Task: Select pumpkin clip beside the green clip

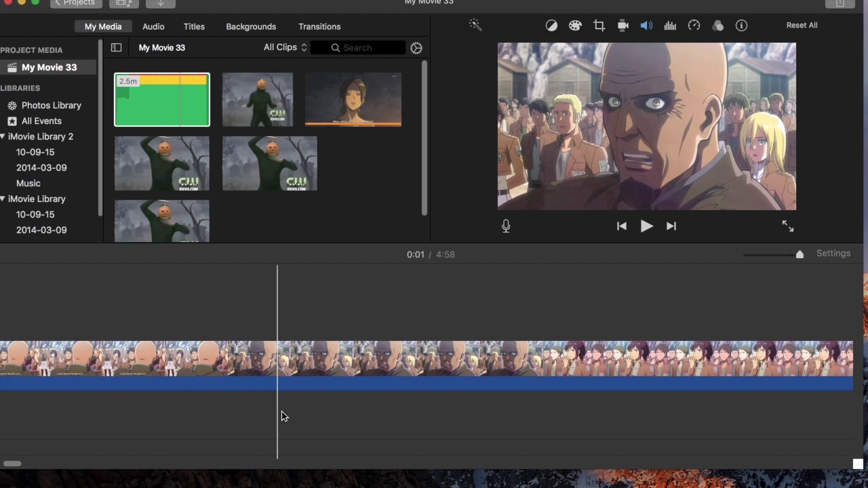Action: click(x=258, y=100)
